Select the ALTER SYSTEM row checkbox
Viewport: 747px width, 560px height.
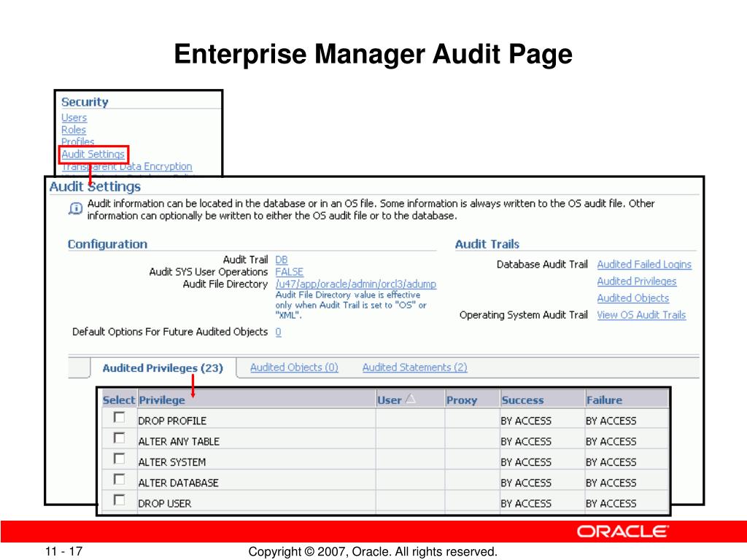119,459
